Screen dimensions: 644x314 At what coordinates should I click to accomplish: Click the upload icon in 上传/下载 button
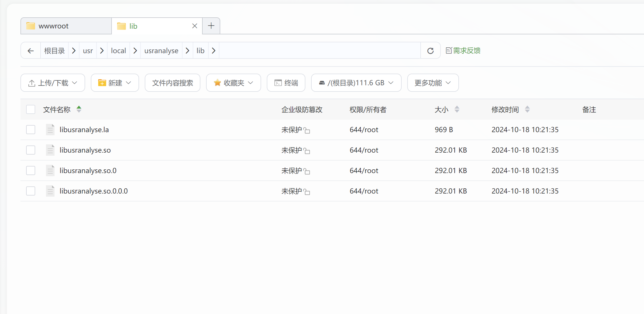tap(32, 83)
